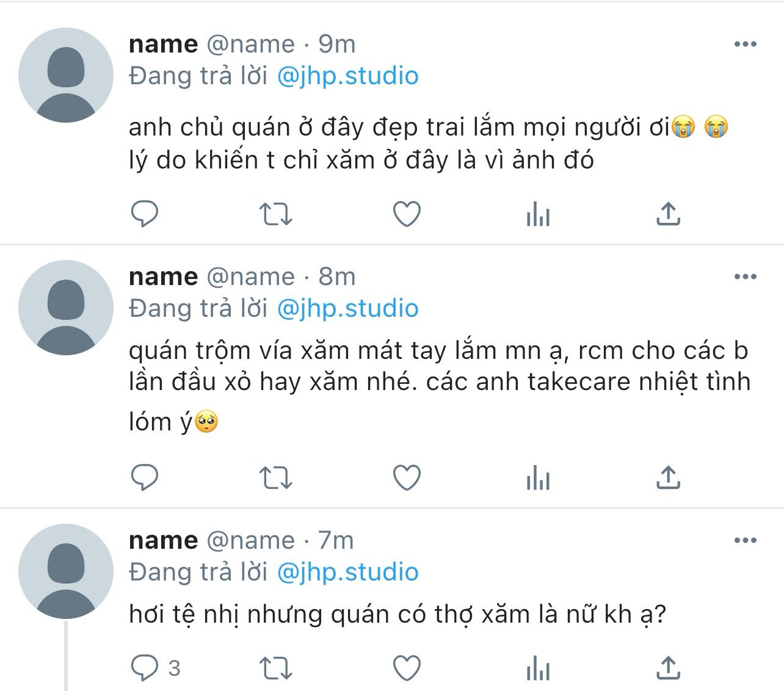The width and height of the screenshot is (784, 691).
Task: Retweet the 8m tweet about quán trộm vía
Action: click(x=276, y=479)
